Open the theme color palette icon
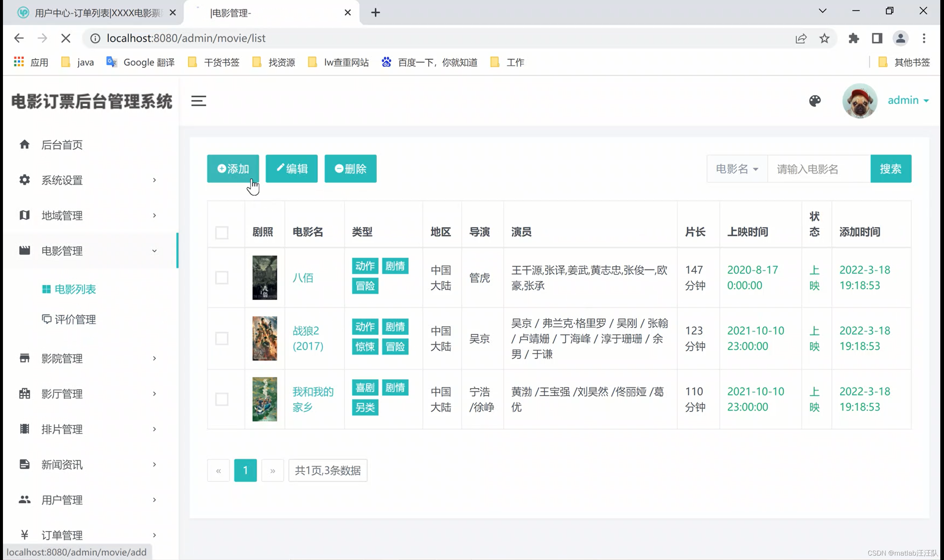 coord(815,101)
